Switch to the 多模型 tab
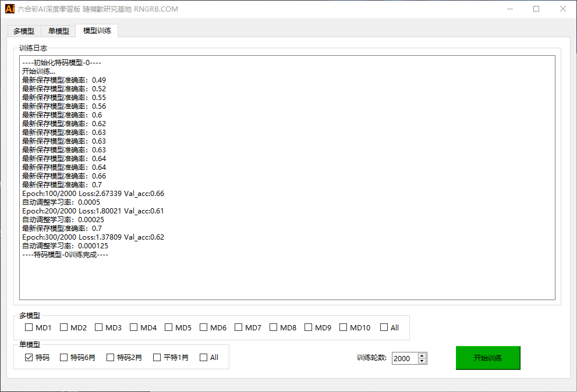The width and height of the screenshot is (577, 392). tap(24, 31)
